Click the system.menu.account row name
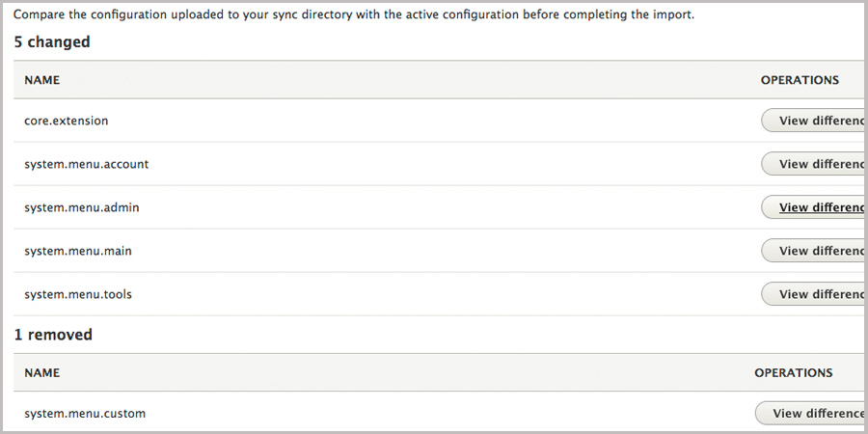 pos(87,164)
